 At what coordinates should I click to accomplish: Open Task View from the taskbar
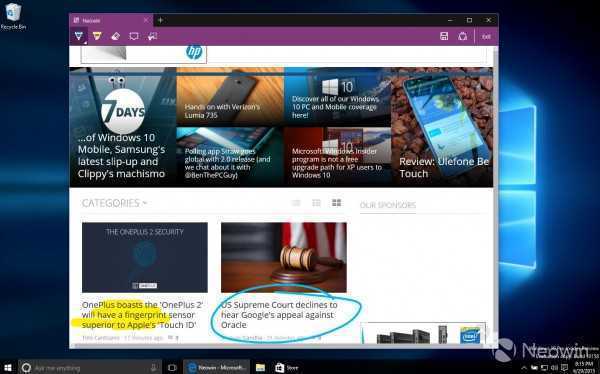click(x=172, y=368)
